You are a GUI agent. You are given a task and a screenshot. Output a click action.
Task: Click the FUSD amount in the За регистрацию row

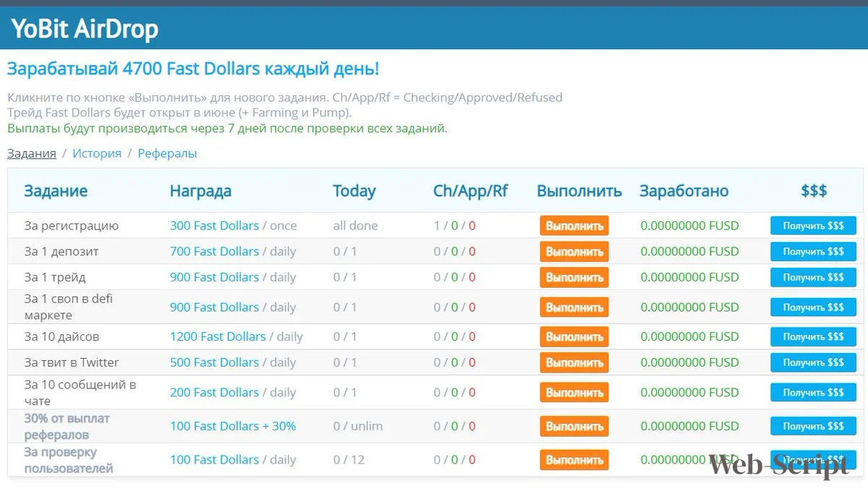pos(689,226)
